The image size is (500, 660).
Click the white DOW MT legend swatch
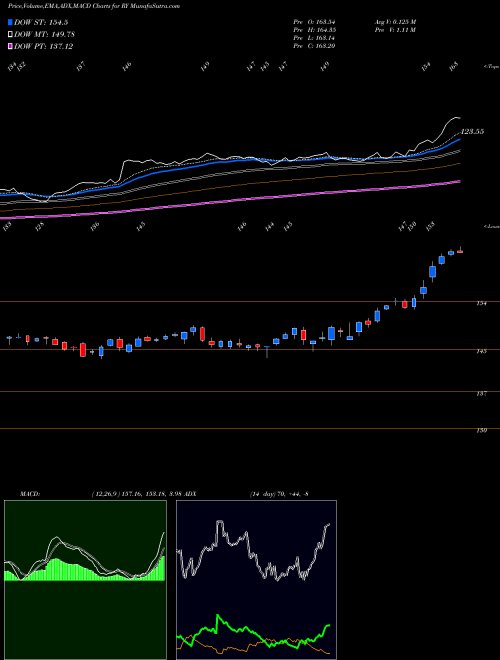point(11,34)
